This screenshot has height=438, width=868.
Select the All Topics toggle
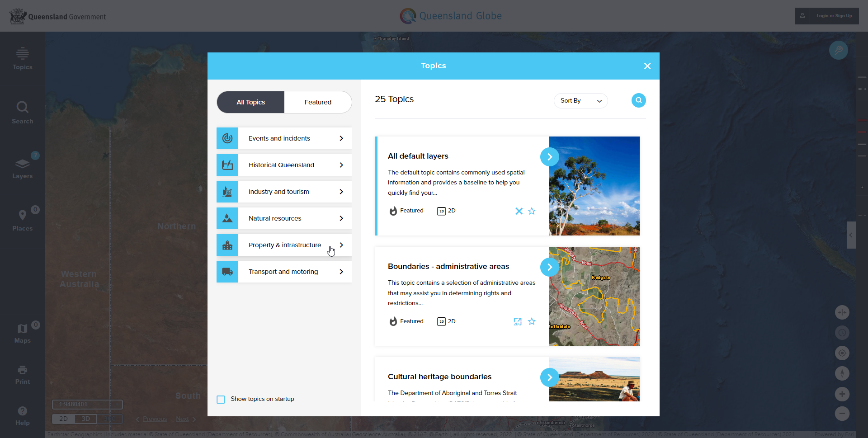click(251, 102)
